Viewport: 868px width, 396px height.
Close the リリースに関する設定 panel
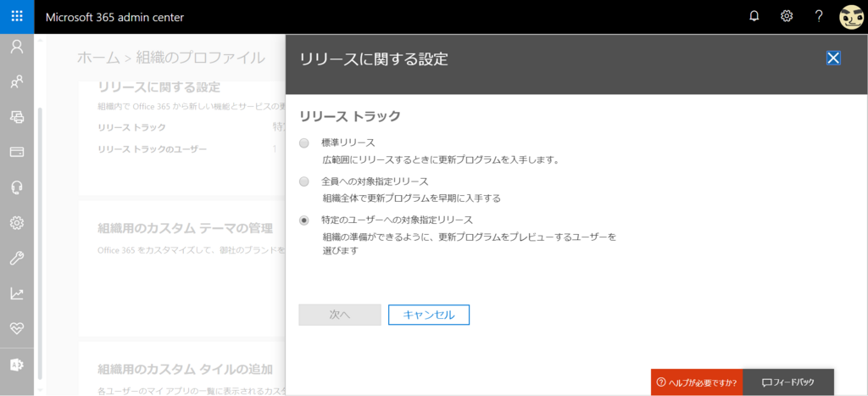833,59
